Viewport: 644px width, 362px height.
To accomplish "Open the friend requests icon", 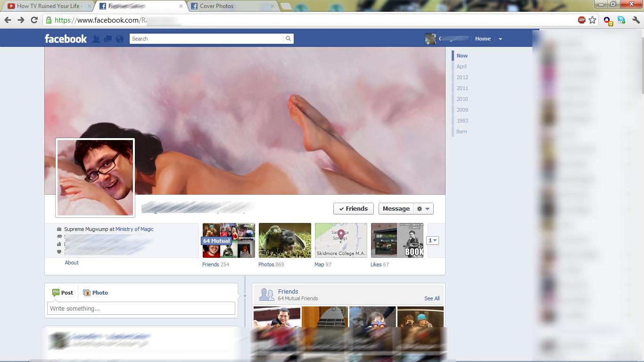I will (x=96, y=39).
